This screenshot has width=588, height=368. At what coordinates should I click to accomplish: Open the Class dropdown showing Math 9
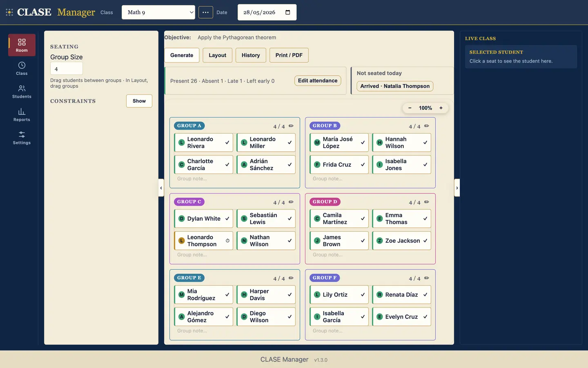click(x=158, y=12)
